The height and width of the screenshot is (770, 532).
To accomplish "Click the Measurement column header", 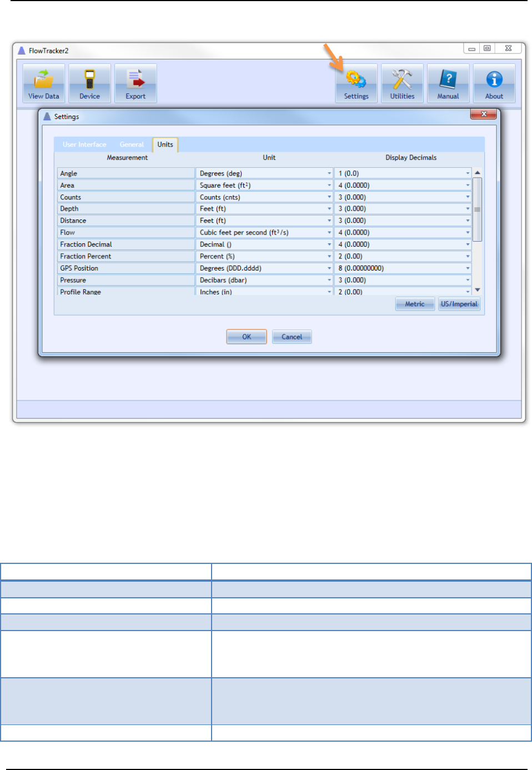I will point(127,158).
